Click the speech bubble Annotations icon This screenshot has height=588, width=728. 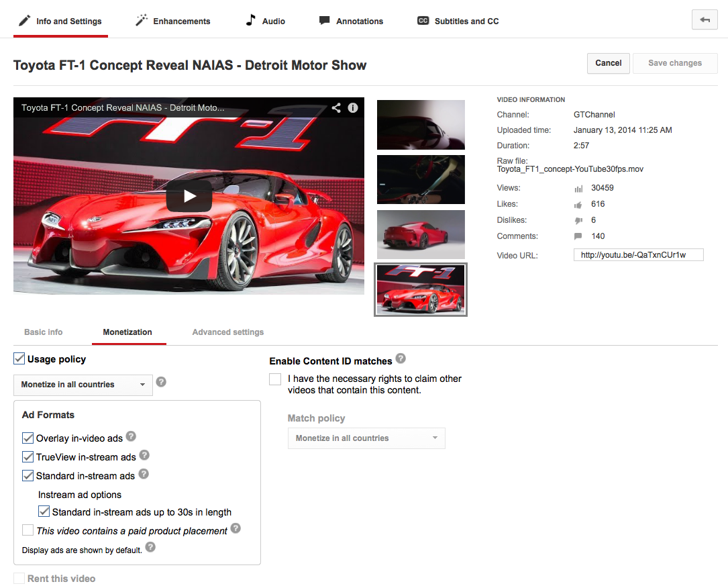[x=325, y=20]
